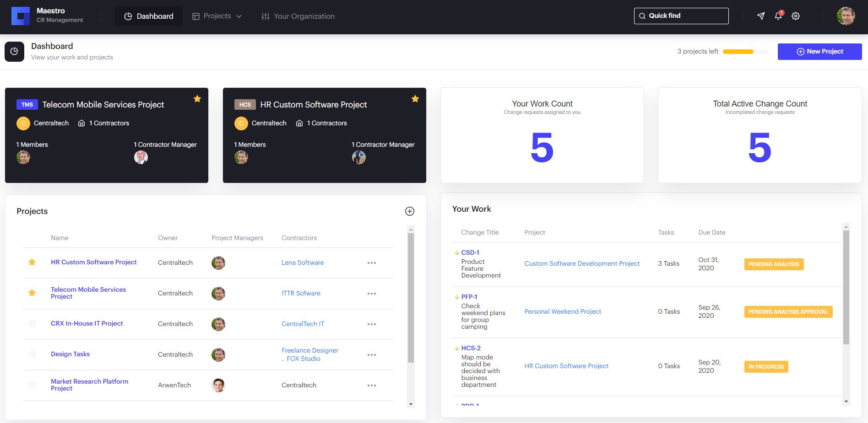The width and height of the screenshot is (868, 423).
Task: Open CentralTech IT contractor link
Action: [303, 324]
